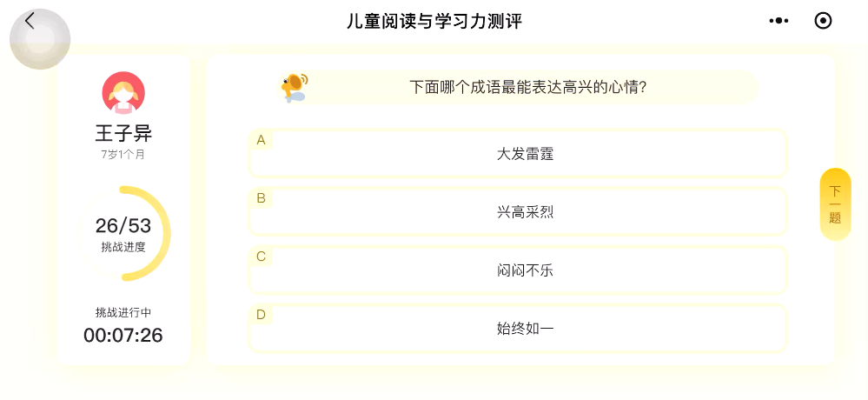Viewport: 868px width, 400px height.
Task: Go back using the top-left arrow
Action: 30,21
